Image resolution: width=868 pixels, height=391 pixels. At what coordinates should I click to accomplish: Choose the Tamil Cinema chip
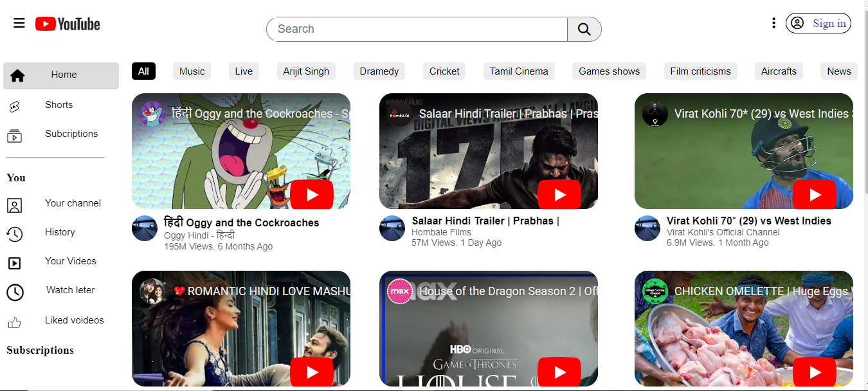coord(519,71)
